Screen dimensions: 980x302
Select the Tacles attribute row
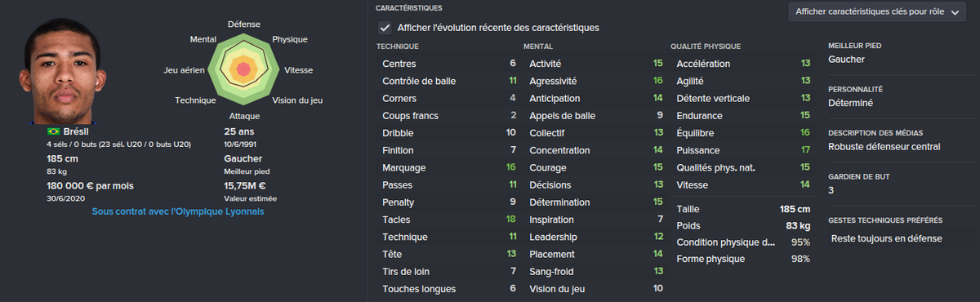[x=448, y=220]
